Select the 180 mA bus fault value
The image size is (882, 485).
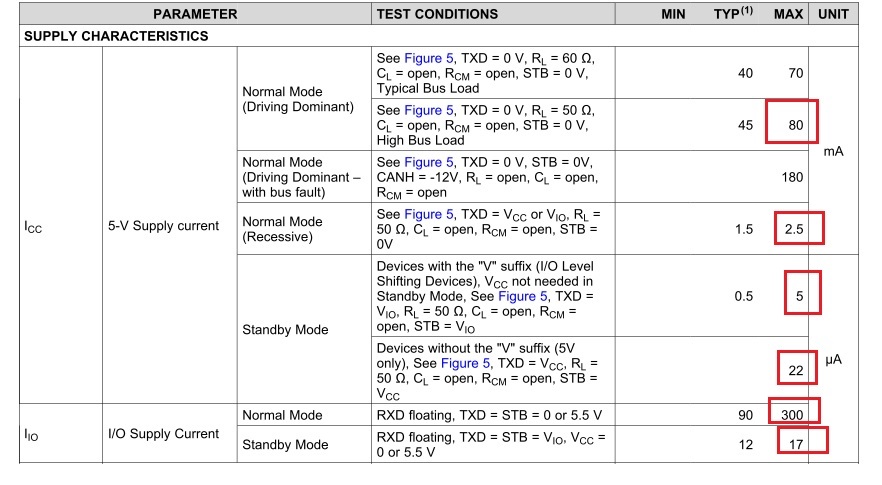click(x=792, y=177)
